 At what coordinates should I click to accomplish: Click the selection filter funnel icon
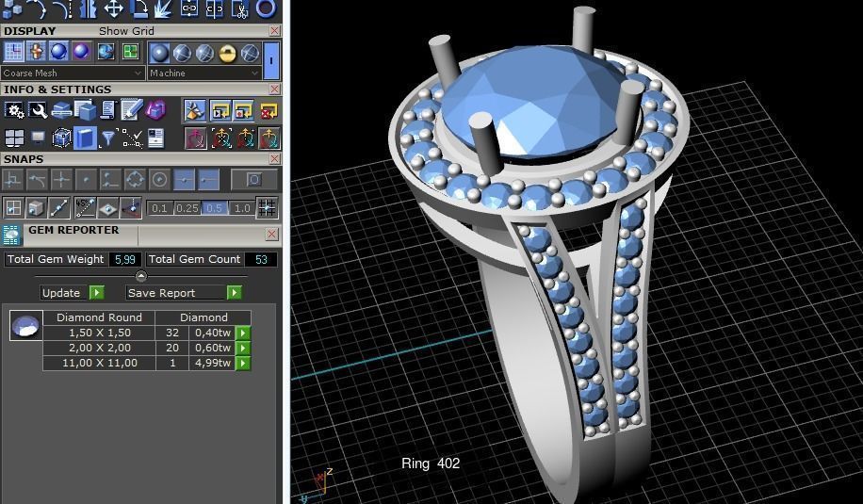pos(107,138)
